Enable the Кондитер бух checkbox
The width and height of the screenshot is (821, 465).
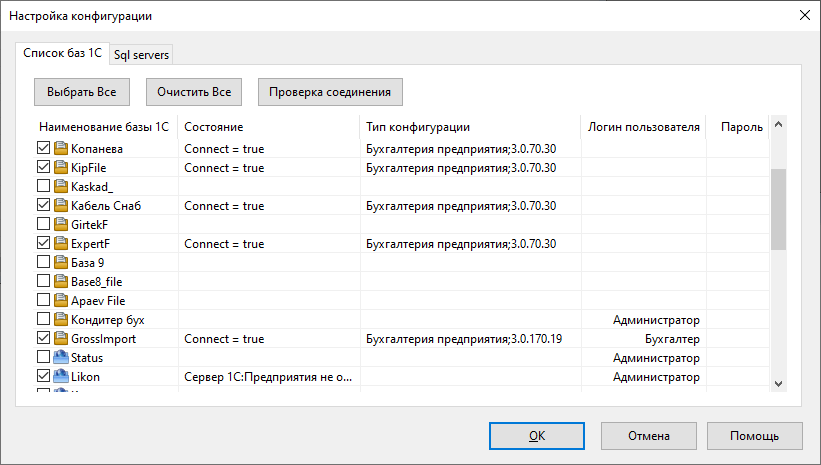point(43,319)
